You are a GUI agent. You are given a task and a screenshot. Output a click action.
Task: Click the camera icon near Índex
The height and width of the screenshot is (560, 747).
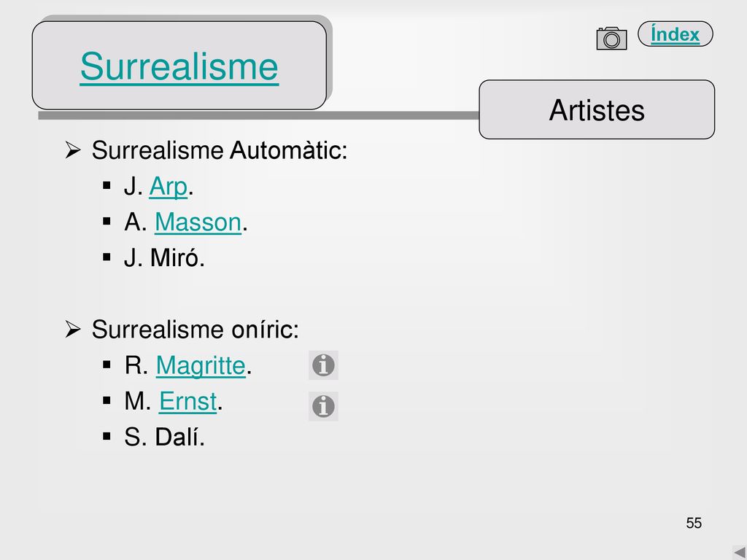pyautogui.click(x=612, y=39)
